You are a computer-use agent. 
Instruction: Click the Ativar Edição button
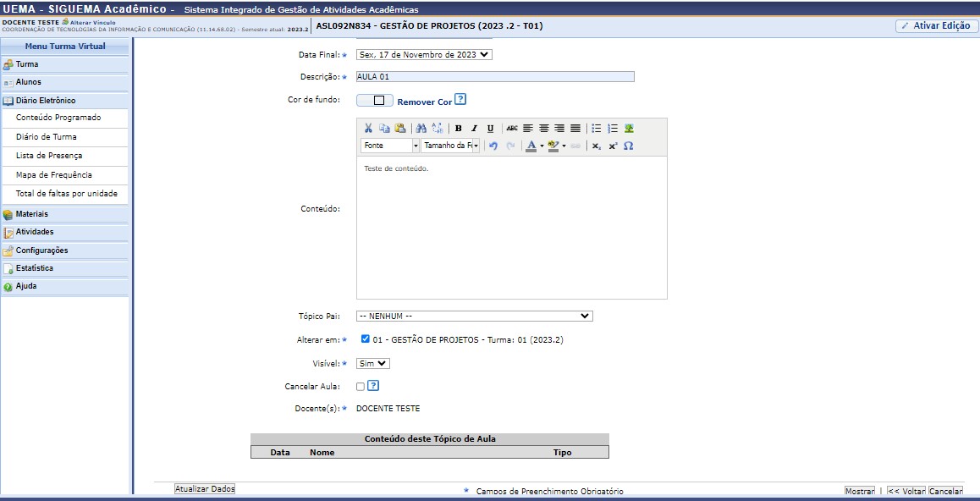coord(936,26)
